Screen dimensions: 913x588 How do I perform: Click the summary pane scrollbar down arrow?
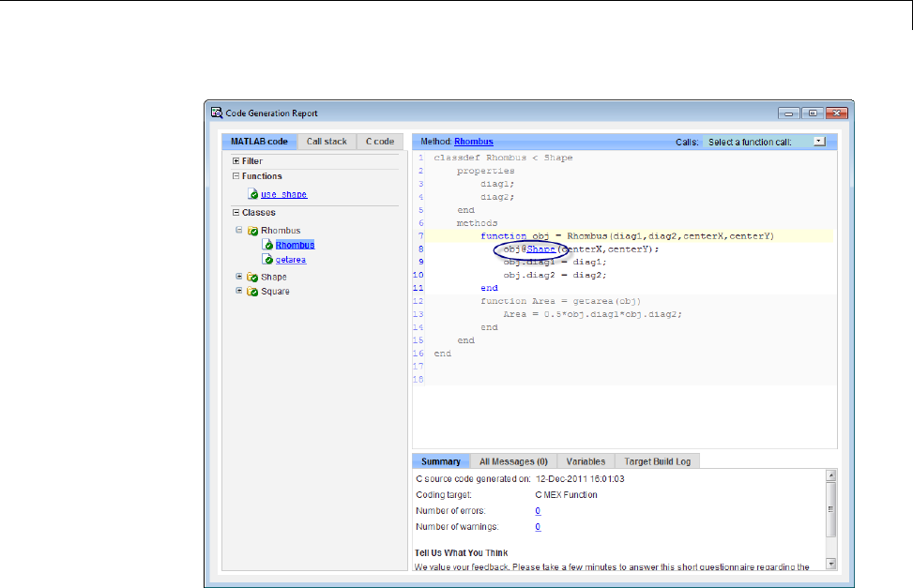(x=830, y=564)
